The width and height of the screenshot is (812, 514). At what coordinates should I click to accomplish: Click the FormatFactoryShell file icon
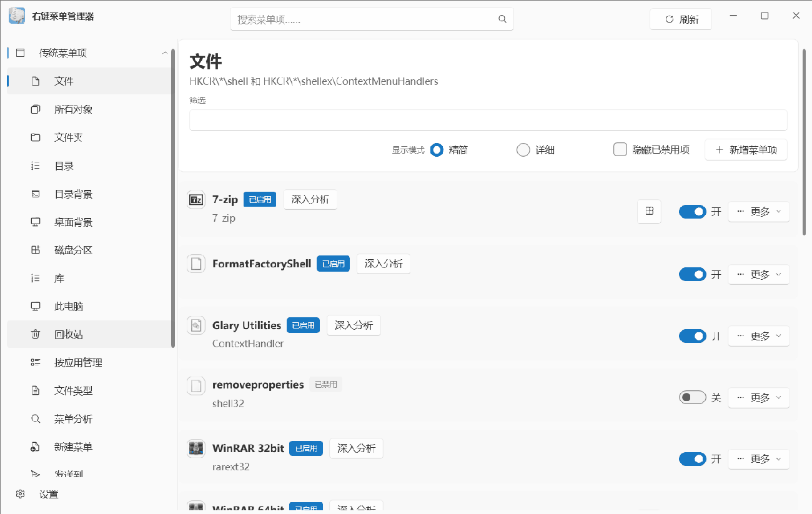coord(196,264)
